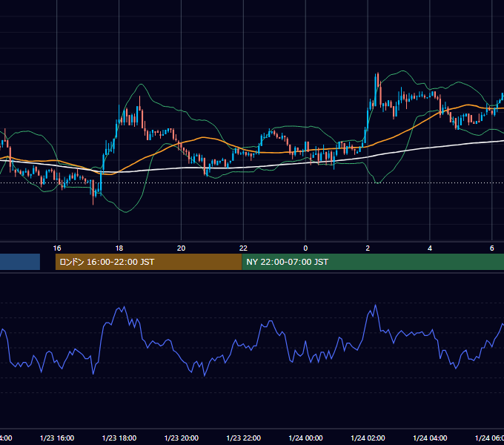The height and width of the screenshot is (445, 504).
Task: Click the 16 hour label on chart axis
Action: [x=57, y=248]
